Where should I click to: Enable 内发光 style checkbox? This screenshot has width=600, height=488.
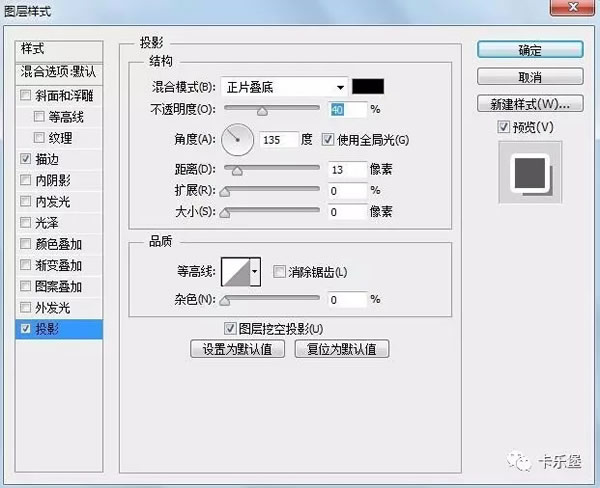pyautogui.click(x=26, y=201)
